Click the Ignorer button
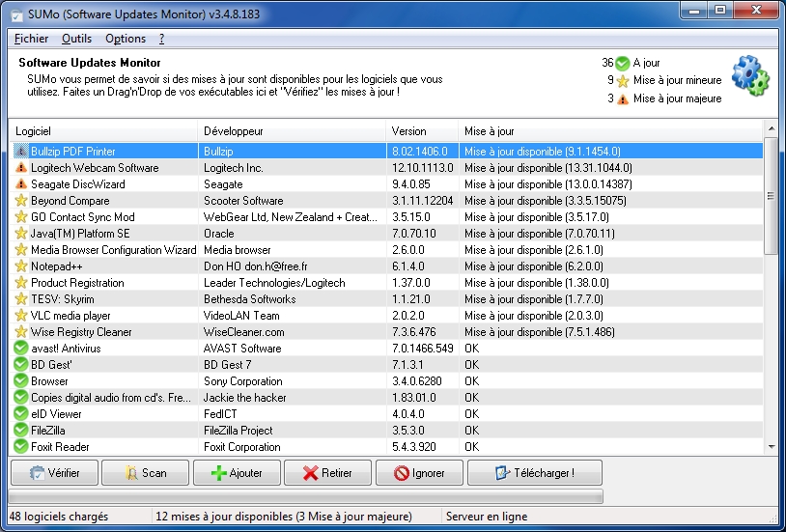This screenshot has width=786, height=532. pyautogui.click(x=420, y=473)
